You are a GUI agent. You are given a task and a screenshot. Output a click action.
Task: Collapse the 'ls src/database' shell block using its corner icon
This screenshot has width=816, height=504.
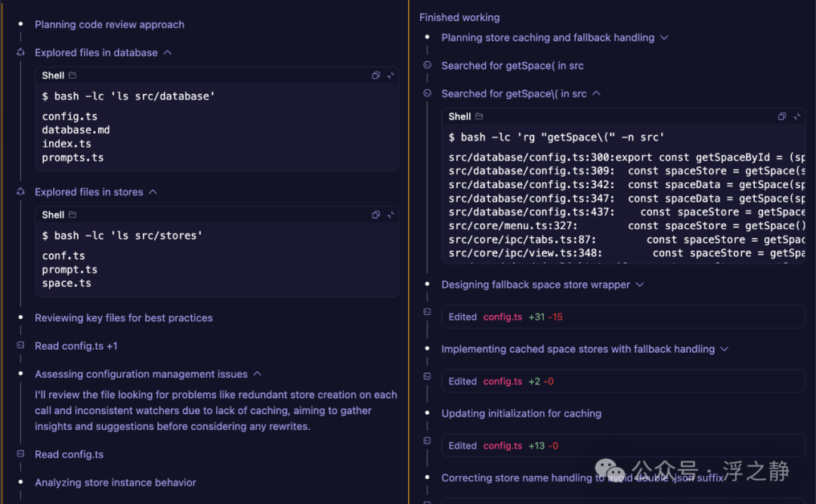point(391,76)
